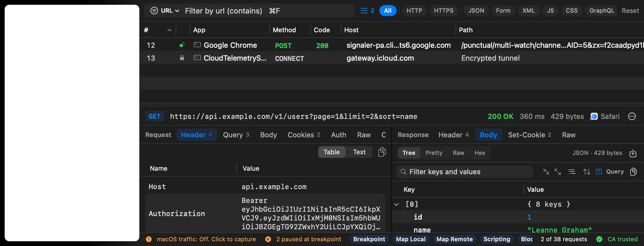Open the Map Local tool
The height and width of the screenshot is (246, 644).
(x=411, y=239)
